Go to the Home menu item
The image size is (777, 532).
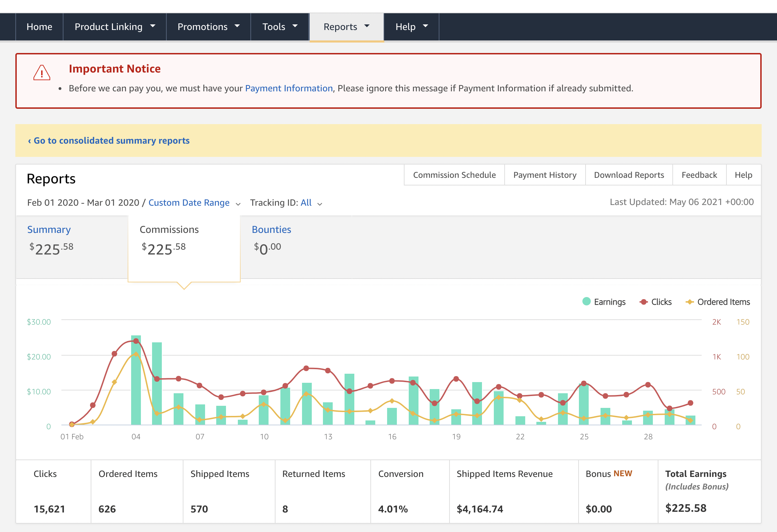coord(39,27)
